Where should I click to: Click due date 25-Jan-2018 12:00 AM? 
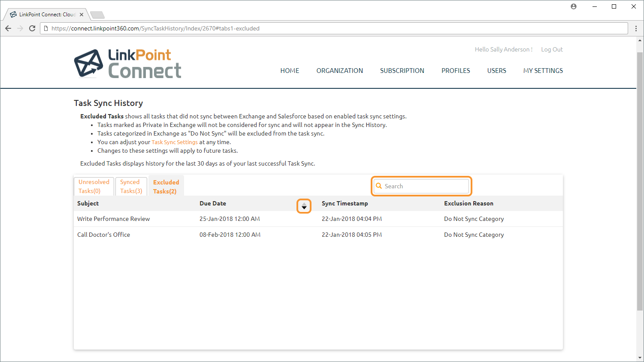click(x=230, y=219)
